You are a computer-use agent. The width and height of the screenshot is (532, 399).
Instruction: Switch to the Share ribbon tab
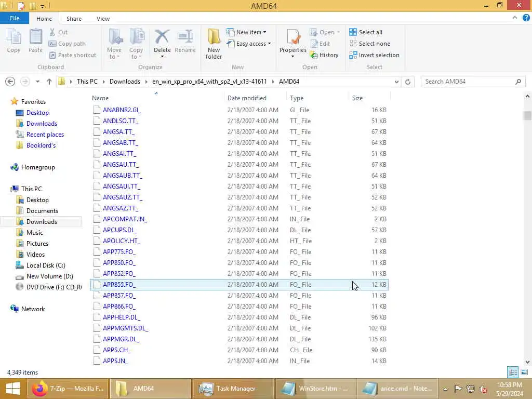(74, 19)
